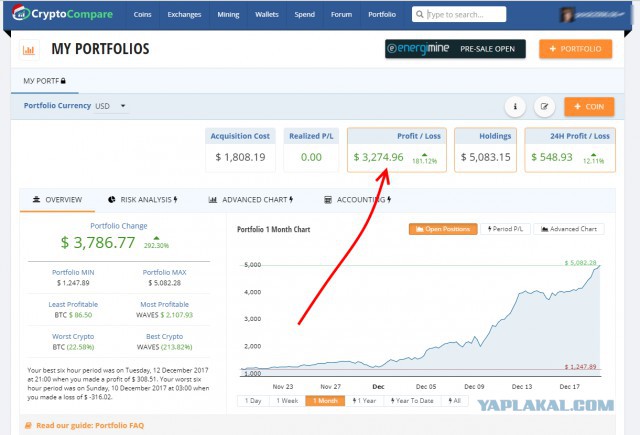640x435 pixels.
Task: Open Advanced Chart button above the chart
Action: [569, 229]
